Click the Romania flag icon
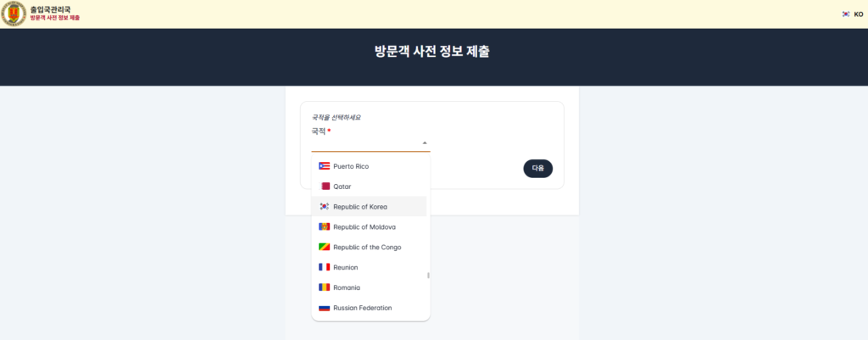This screenshot has height=340, width=868. click(x=325, y=287)
